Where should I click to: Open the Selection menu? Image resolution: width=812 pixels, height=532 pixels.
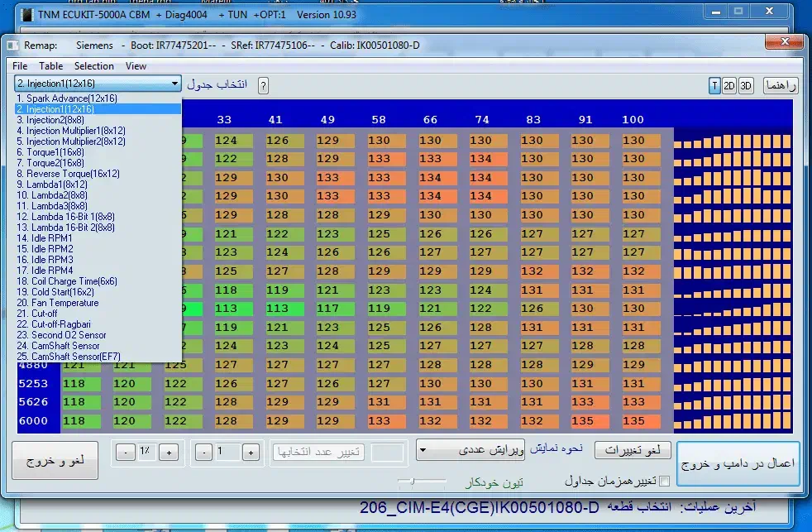click(94, 66)
